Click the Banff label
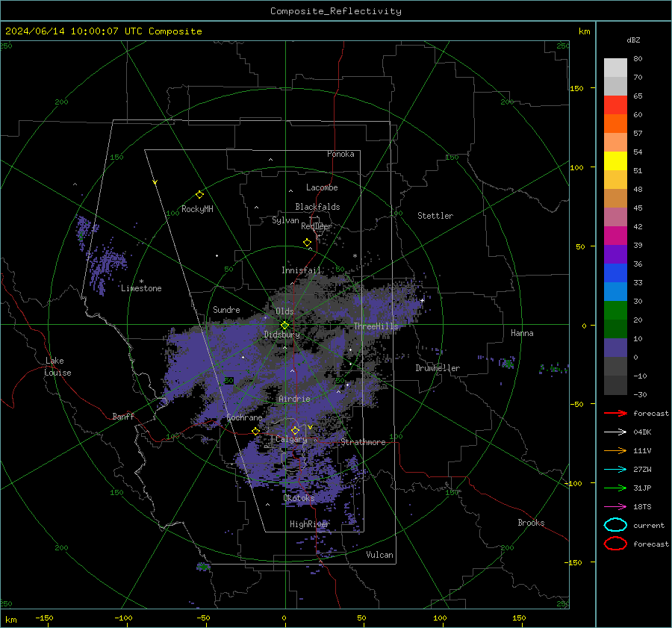The width and height of the screenshot is (672, 628). [x=123, y=417]
